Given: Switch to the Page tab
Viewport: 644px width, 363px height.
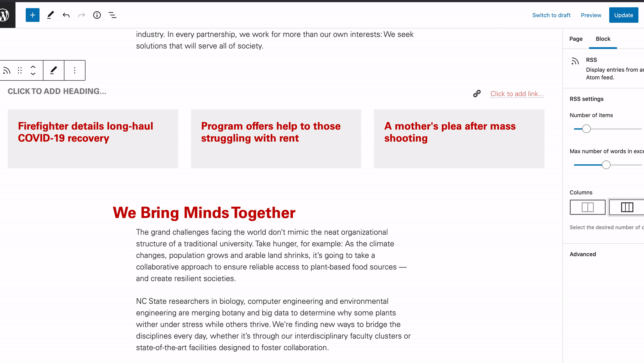Looking at the screenshot, I should pyautogui.click(x=576, y=38).
